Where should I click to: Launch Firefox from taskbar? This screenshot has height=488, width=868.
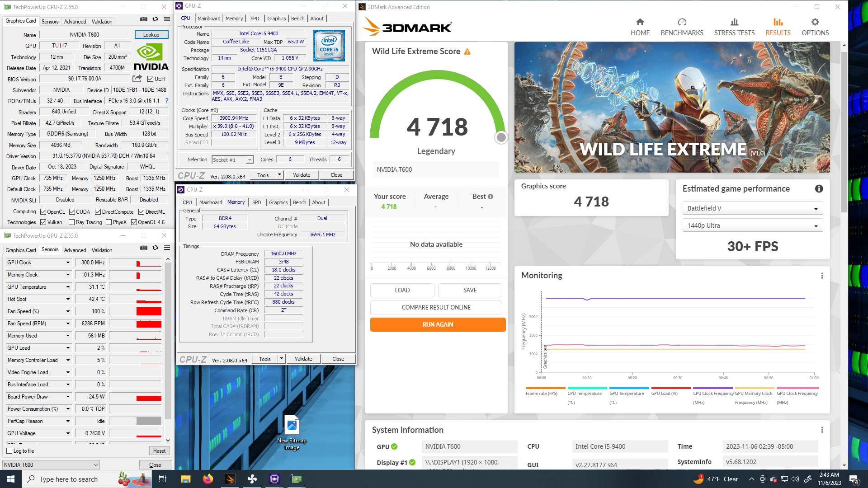pos(208,479)
